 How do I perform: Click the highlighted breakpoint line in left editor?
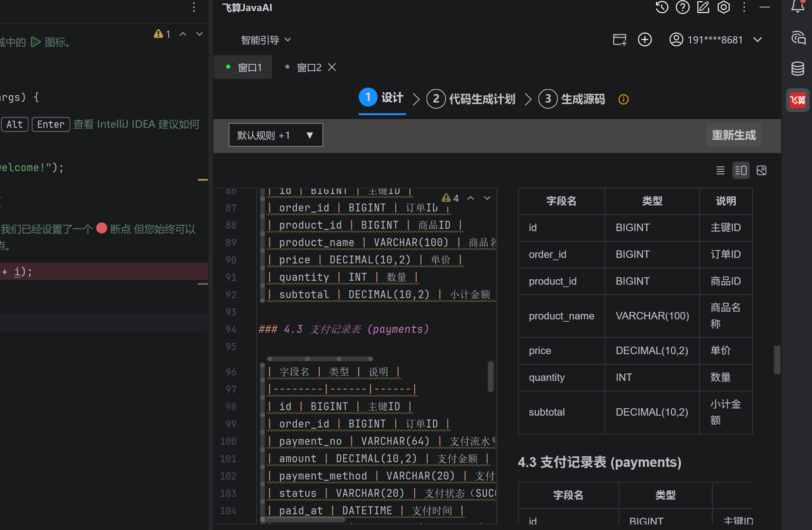coord(104,272)
